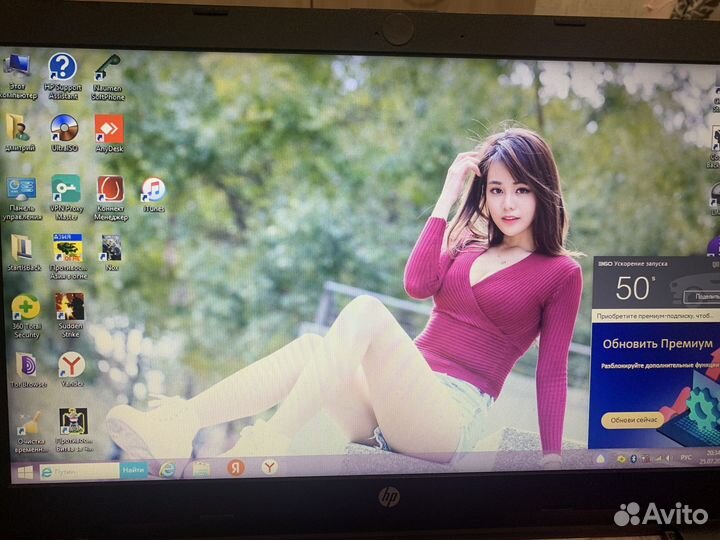This screenshot has height=540, width=720.
Task: Open the Windows Start button
Action: click(x=24, y=472)
